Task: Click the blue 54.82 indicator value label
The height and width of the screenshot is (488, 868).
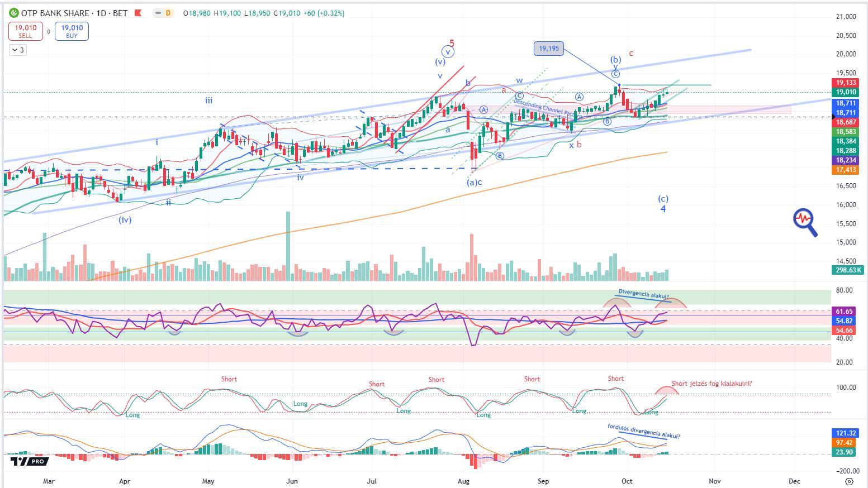Action: click(x=844, y=321)
